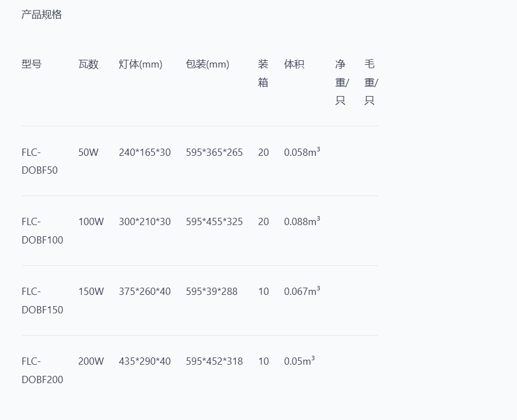Click the 200W wattage cell
The image size is (517, 420).
91,361
